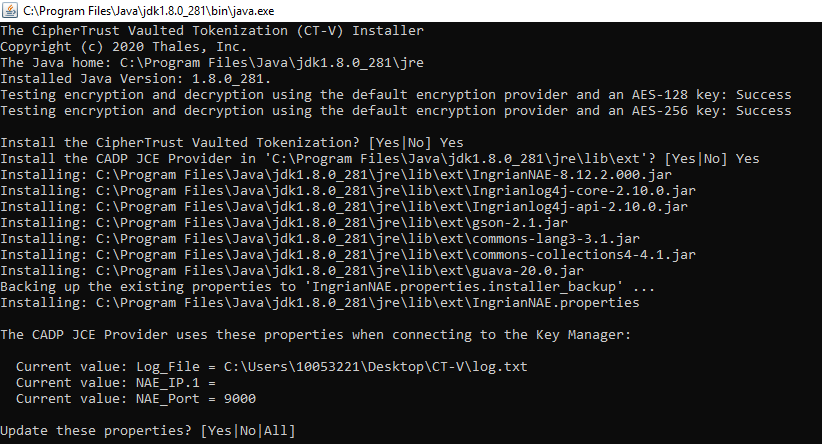
Task: Click the Java icon in the title bar
Action: 9,10
